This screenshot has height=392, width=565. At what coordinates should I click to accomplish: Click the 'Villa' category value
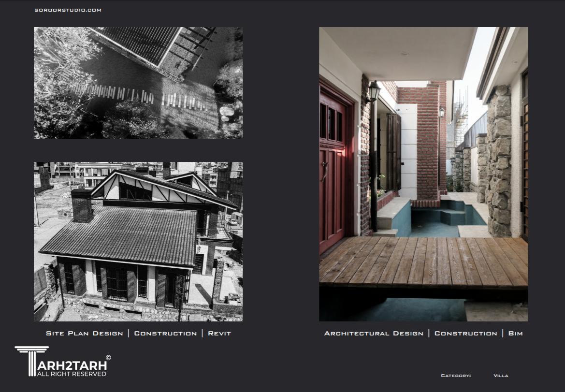pos(501,376)
